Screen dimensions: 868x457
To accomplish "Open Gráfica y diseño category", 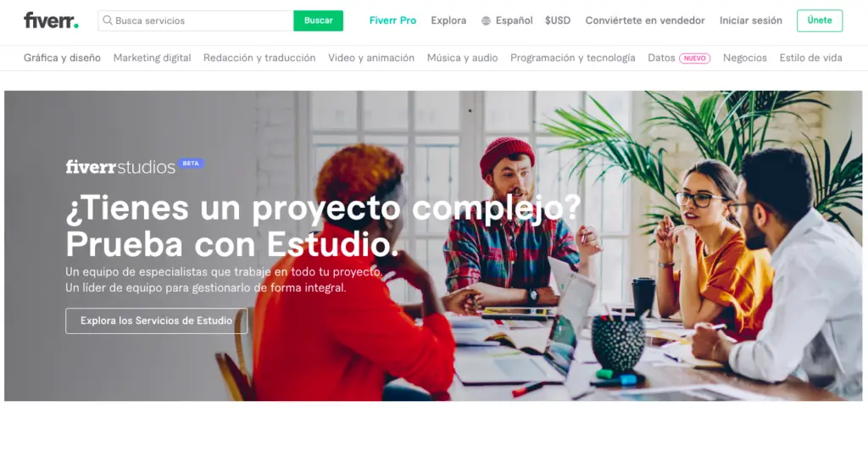I will click(x=62, y=58).
